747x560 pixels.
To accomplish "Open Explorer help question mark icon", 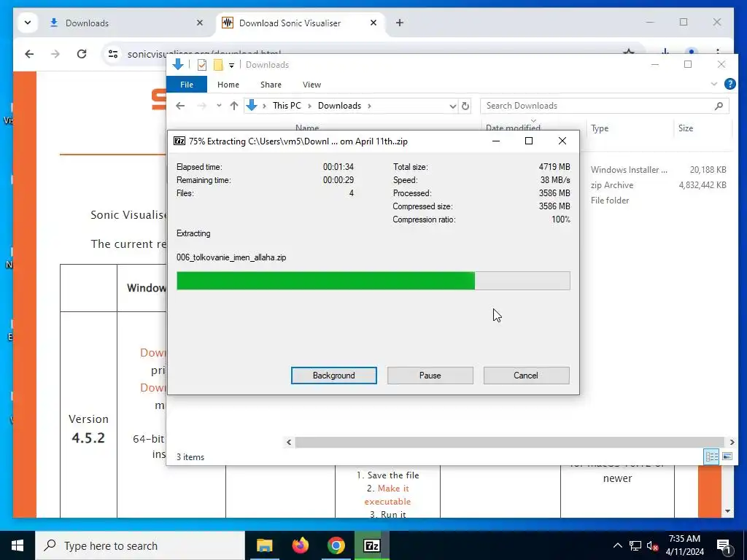I will 729,85.
